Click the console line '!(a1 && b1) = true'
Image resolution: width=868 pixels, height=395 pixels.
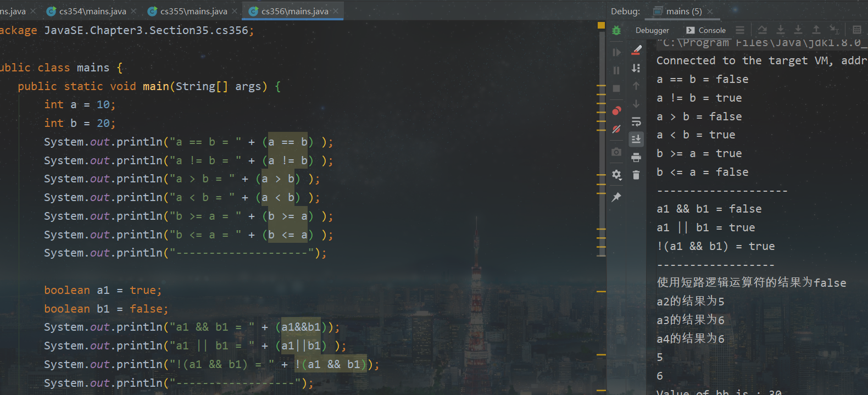716,246
